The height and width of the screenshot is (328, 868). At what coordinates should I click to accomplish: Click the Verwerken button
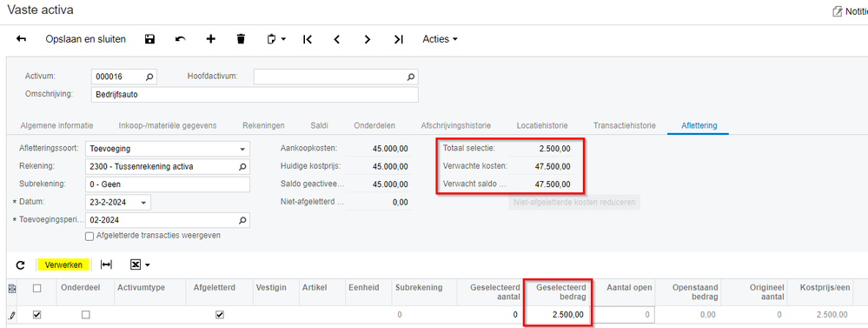click(63, 265)
